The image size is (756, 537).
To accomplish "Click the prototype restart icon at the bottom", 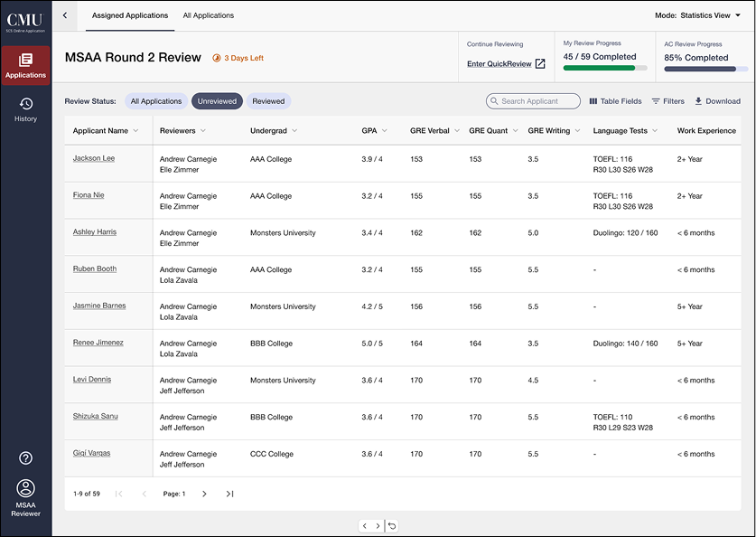I will 392,526.
